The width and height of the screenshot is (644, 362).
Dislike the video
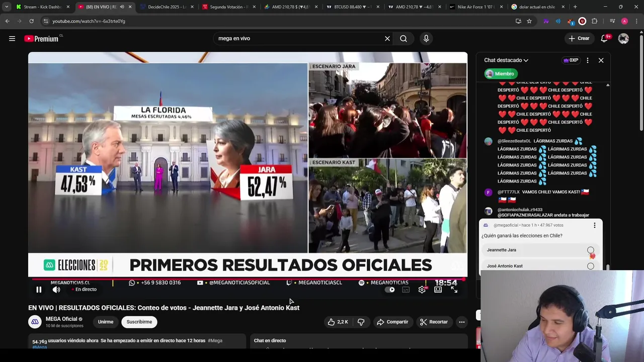tap(361, 322)
